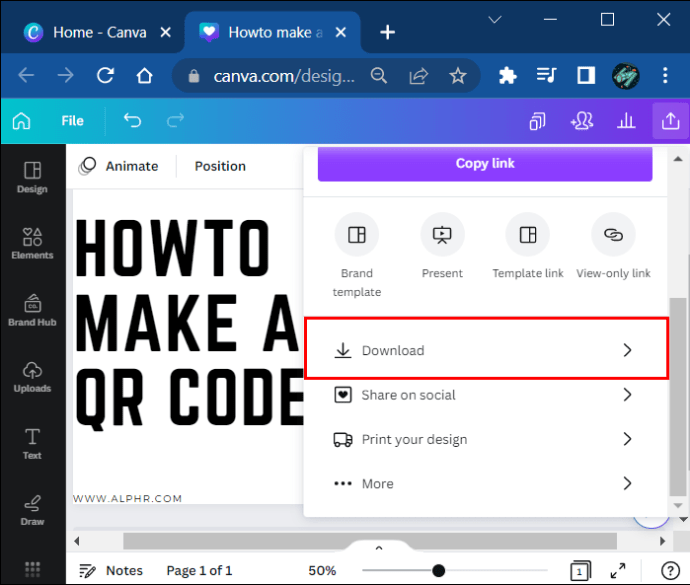This screenshot has height=585, width=690.
Task: Select the Template link option
Action: coord(528,246)
